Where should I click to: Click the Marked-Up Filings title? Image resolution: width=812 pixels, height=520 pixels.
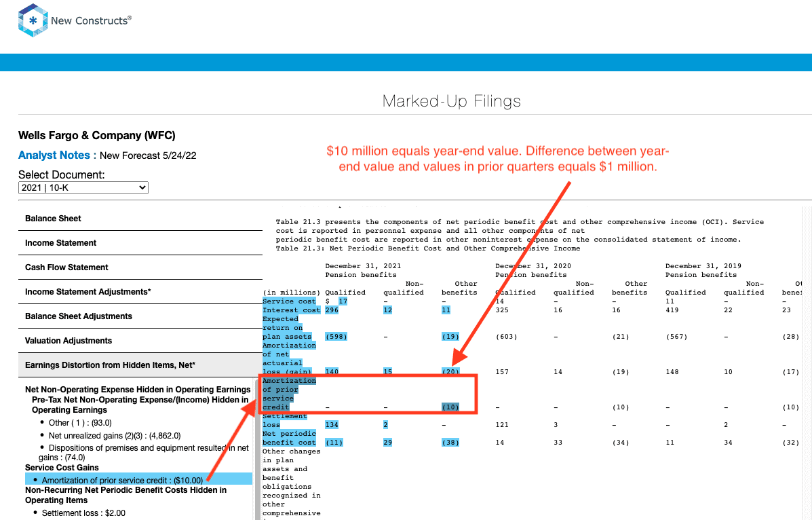[x=452, y=100]
